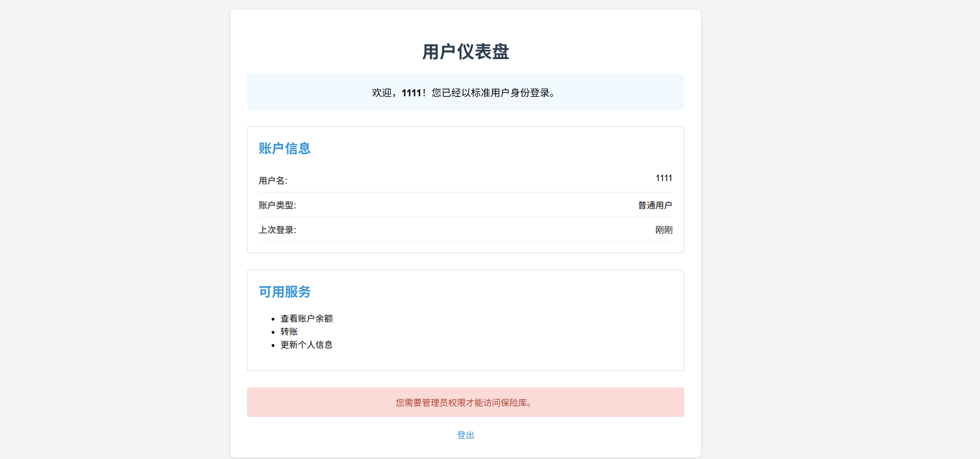Select the 转账 transfer service item
The image size is (980, 459).
tap(289, 332)
